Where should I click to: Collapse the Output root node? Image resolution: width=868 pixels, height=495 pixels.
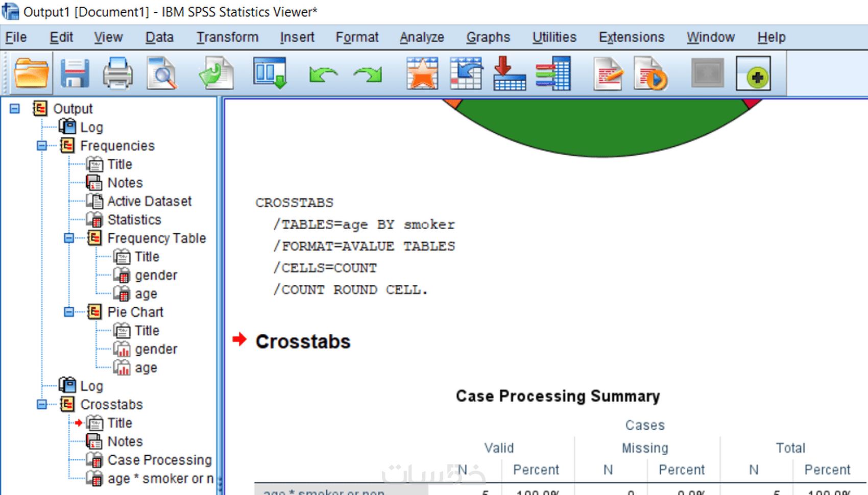(x=15, y=109)
